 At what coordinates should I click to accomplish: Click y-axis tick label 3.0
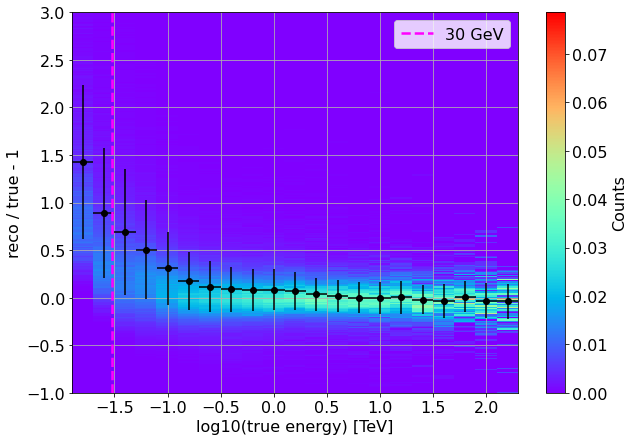52,13
